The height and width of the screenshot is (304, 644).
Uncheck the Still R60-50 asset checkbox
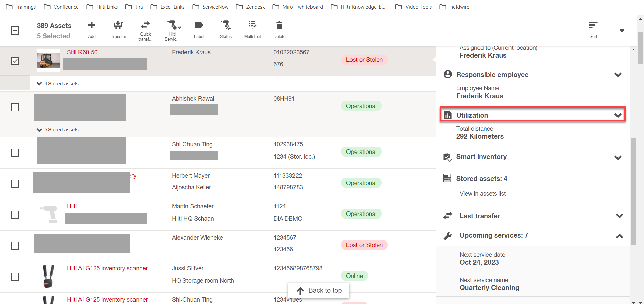pos(15,61)
